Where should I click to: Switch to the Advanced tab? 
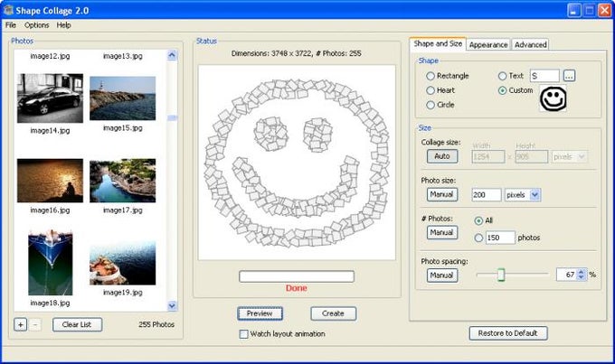pyautogui.click(x=530, y=44)
